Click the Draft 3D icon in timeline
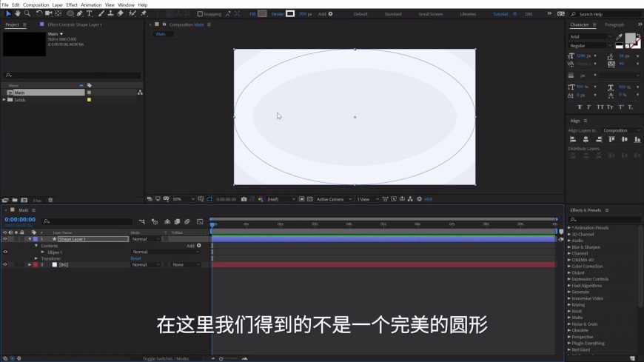 point(155,221)
